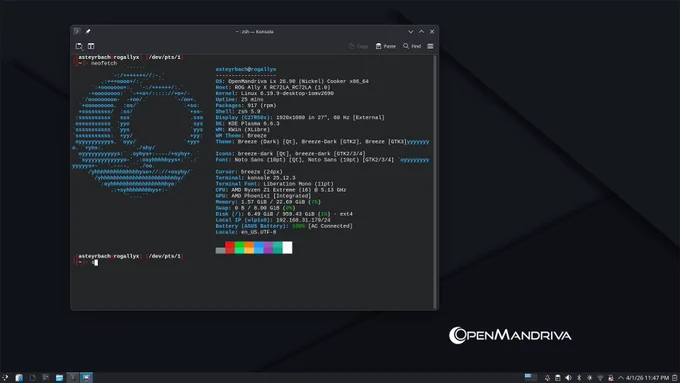The height and width of the screenshot is (383, 680).
Task: Click the Konsole window menu icon
Action: [x=77, y=31]
